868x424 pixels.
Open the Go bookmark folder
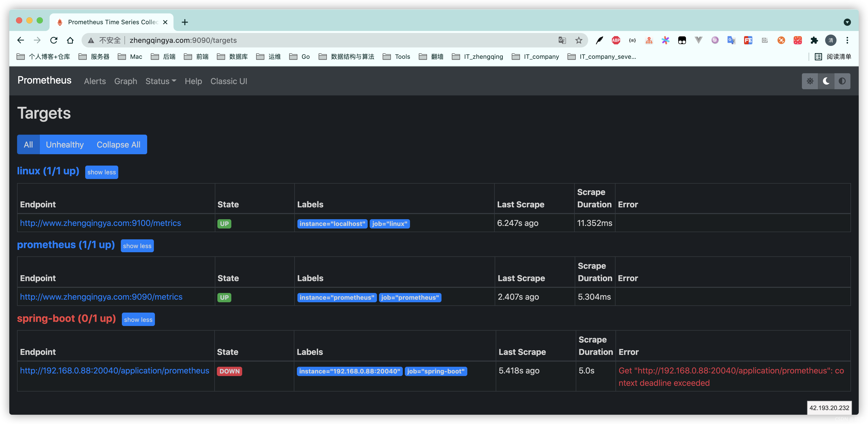pos(299,56)
